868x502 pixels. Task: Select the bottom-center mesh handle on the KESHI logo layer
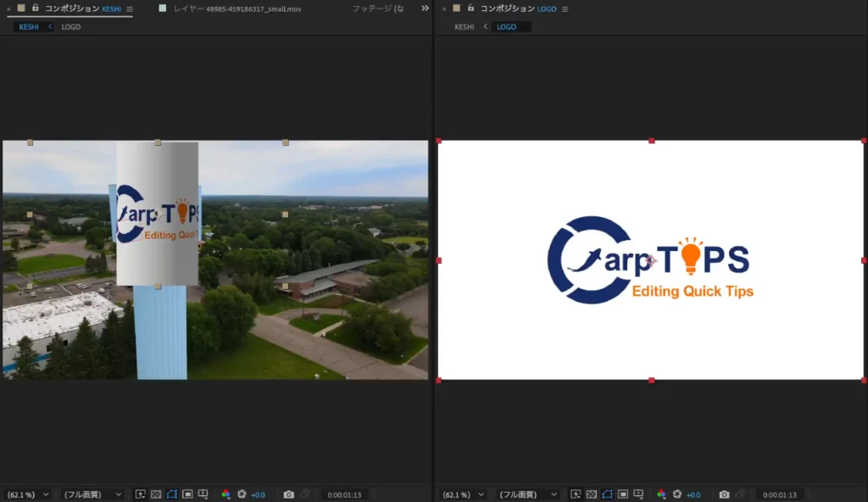(158, 287)
